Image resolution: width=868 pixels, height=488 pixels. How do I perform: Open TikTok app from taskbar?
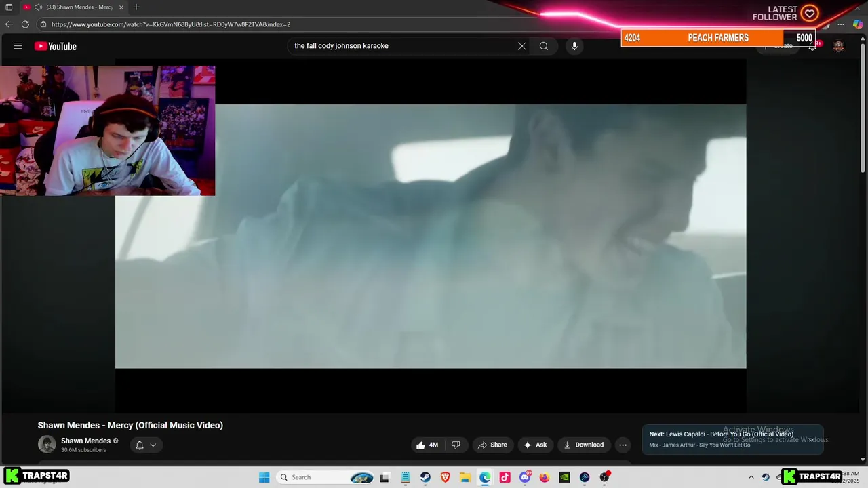(505, 477)
